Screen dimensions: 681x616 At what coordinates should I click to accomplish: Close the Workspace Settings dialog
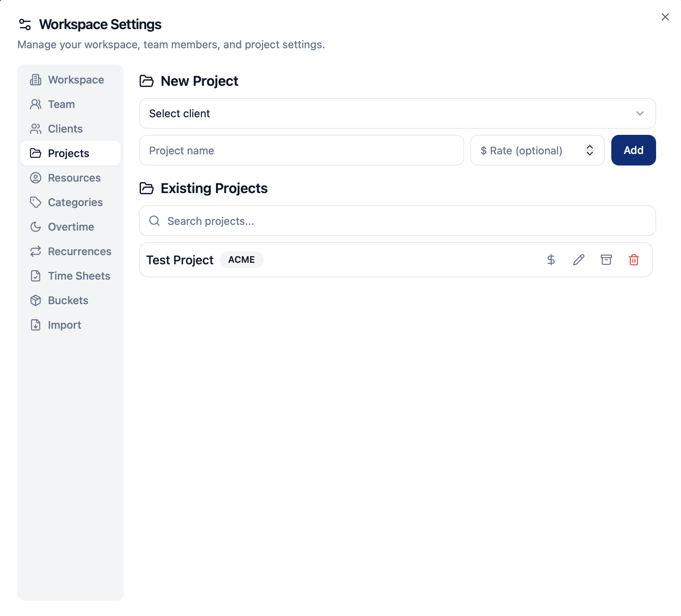(665, 17)
